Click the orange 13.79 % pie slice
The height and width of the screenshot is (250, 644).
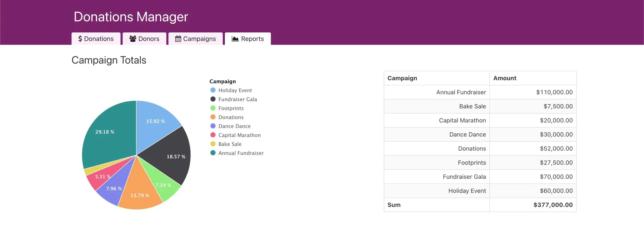(x=140, y=192)
